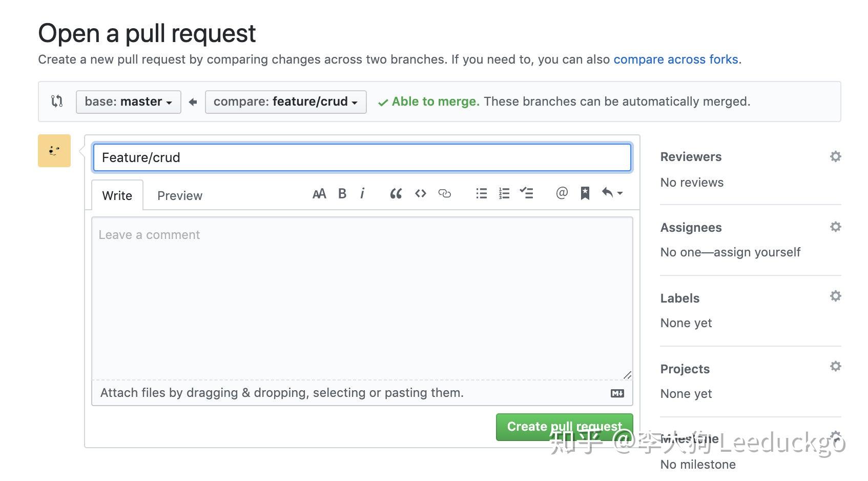Add a link using the chain icon
Viewport: 868px width, 481px height.
[x=445, y=193]
